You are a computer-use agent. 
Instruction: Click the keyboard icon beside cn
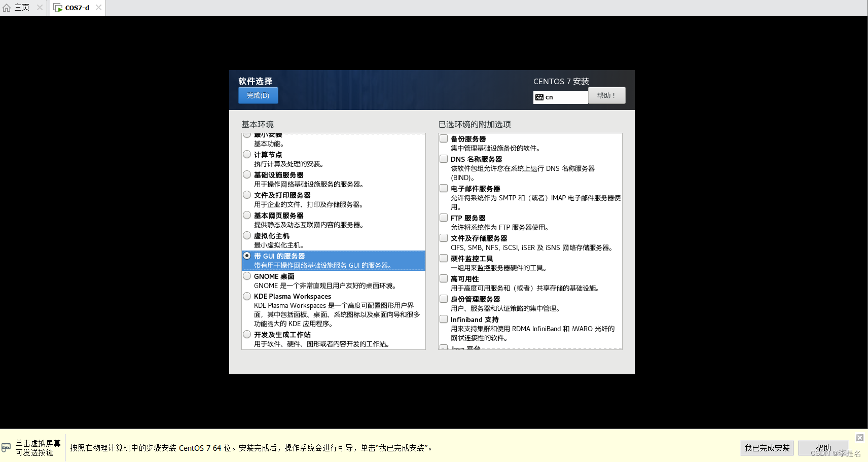[x=539, y=97]
